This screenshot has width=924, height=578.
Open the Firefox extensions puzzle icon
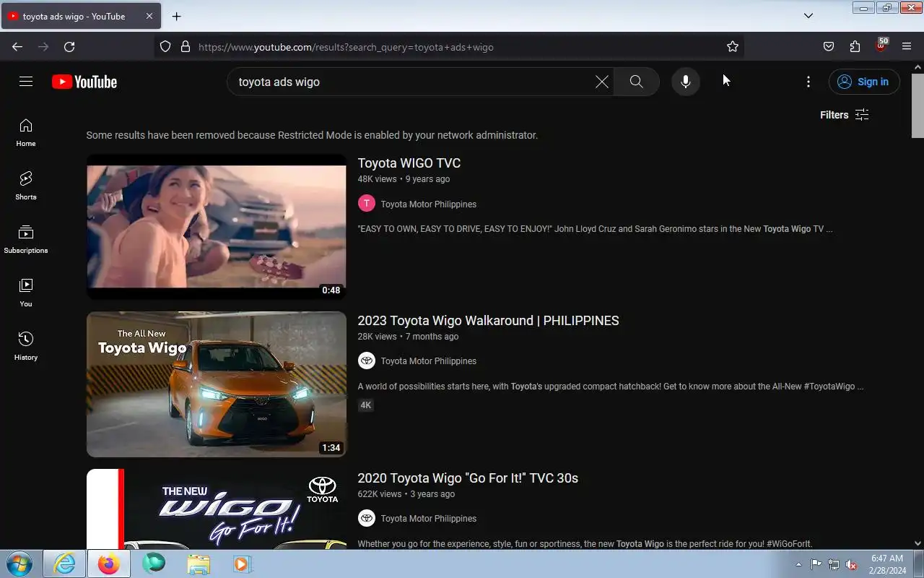(855, 47)
